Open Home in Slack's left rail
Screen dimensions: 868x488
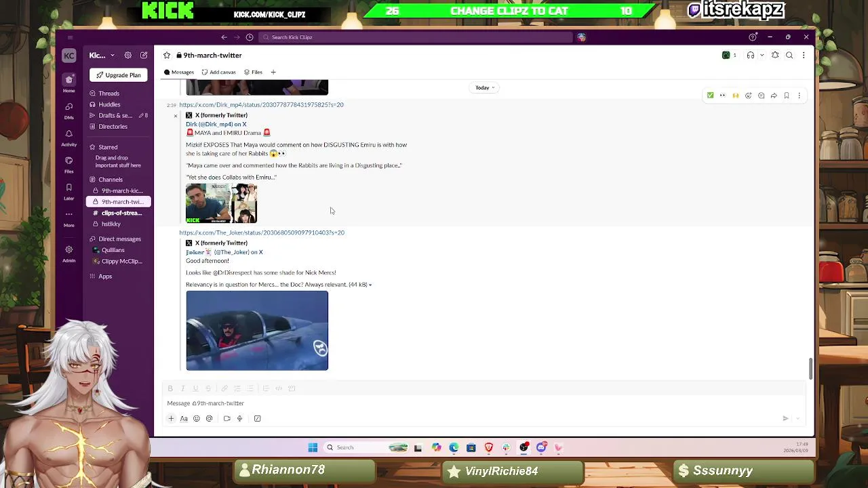tap(68, 82)
